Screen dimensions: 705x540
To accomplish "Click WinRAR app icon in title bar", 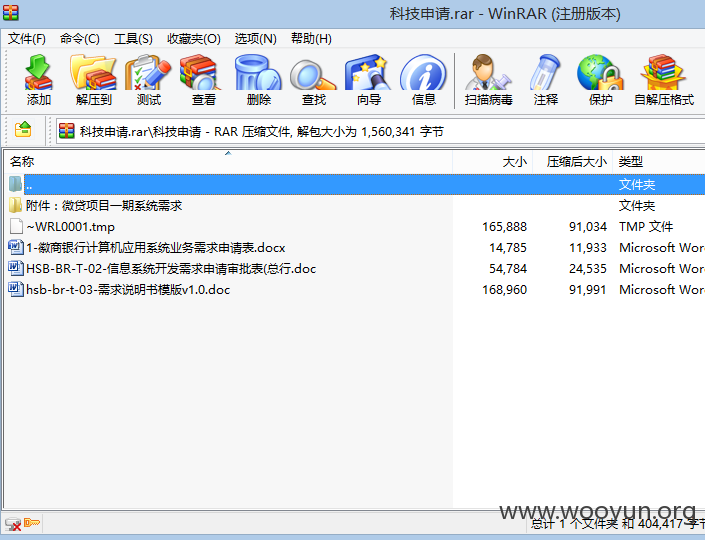I will [10, 13].
